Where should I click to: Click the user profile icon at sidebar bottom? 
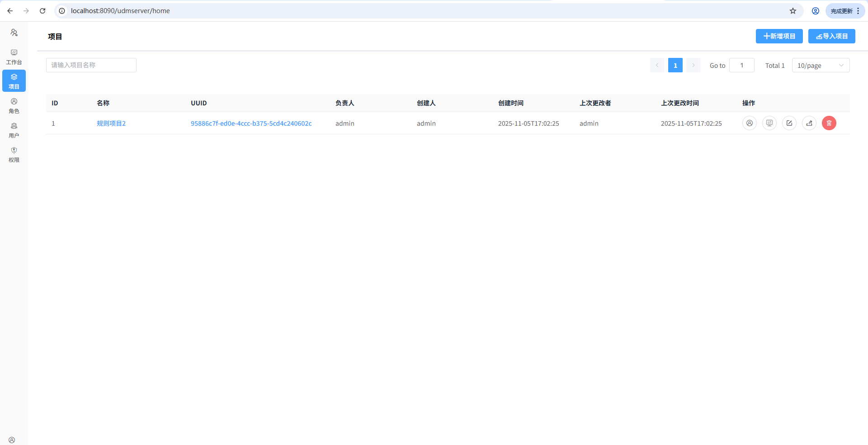pos(12,440)
